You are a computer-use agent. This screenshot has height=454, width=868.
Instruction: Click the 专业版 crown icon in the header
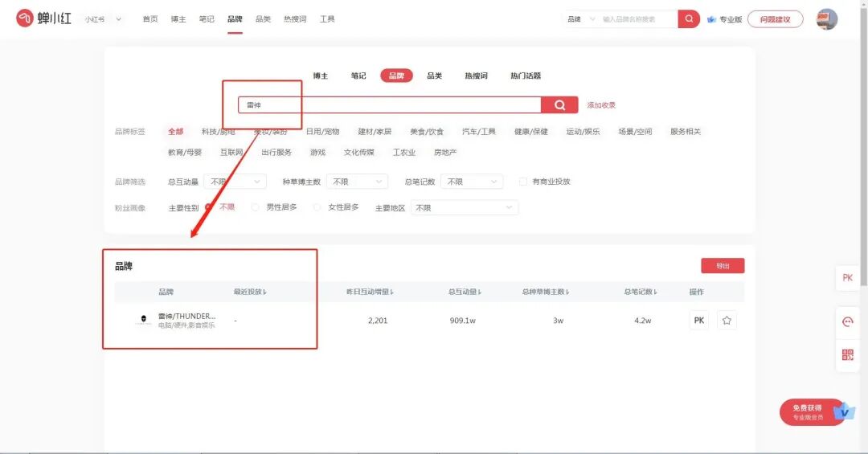[711, 19]
